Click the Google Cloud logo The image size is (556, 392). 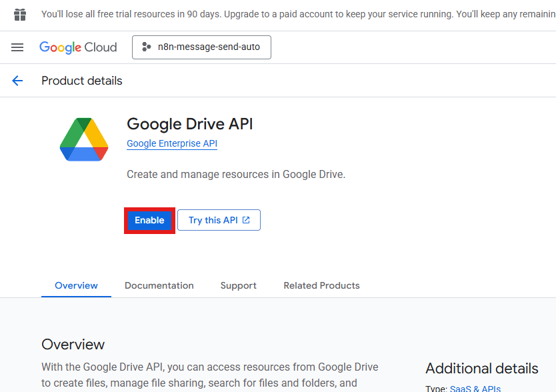tap(78, 47)
